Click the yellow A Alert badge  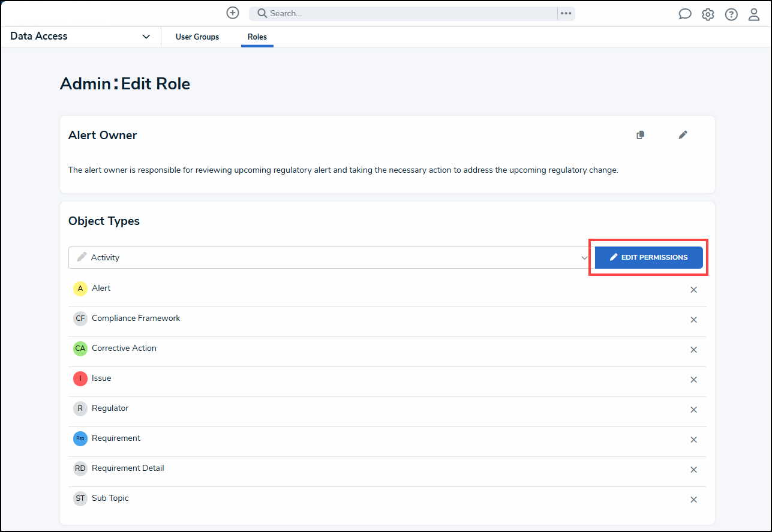(80, 288)
